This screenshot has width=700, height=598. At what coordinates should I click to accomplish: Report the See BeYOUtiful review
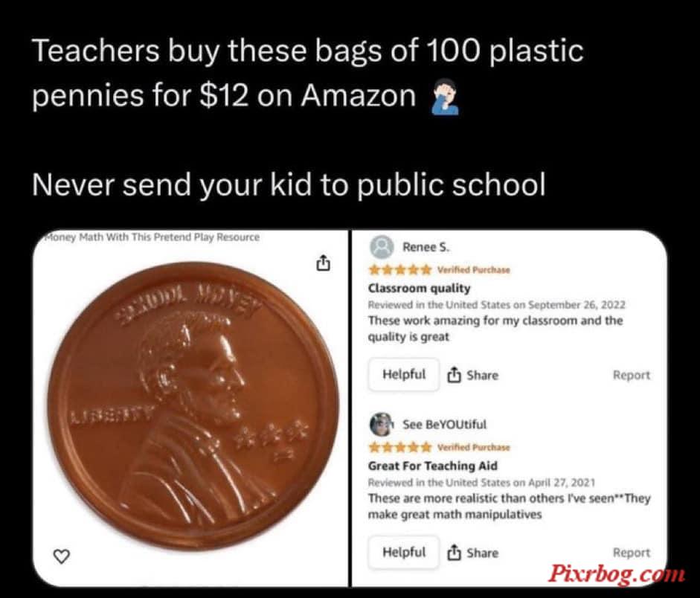[632, 553]
